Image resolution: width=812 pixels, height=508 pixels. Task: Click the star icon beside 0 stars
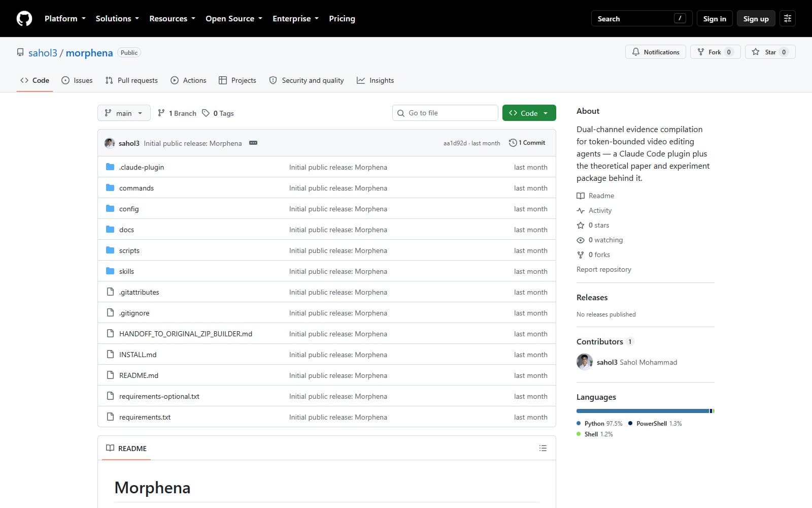pos(581,225)
